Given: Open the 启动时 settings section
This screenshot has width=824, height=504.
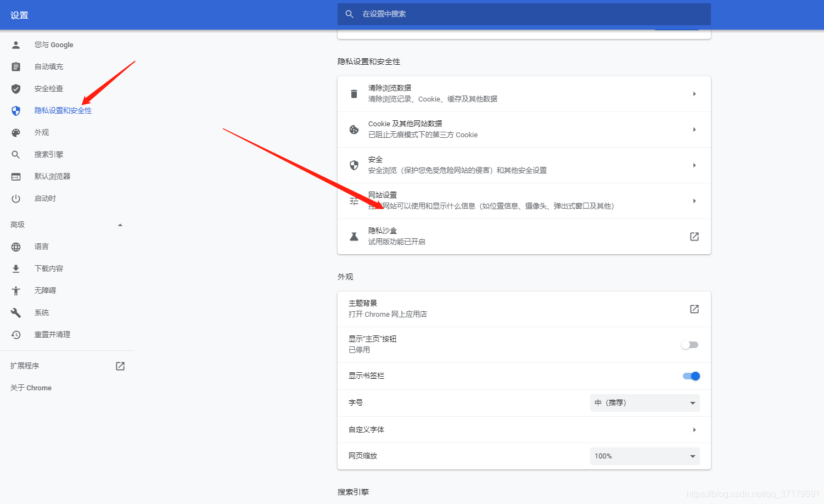Looking at the screenshot, I should tap(45, 198).
